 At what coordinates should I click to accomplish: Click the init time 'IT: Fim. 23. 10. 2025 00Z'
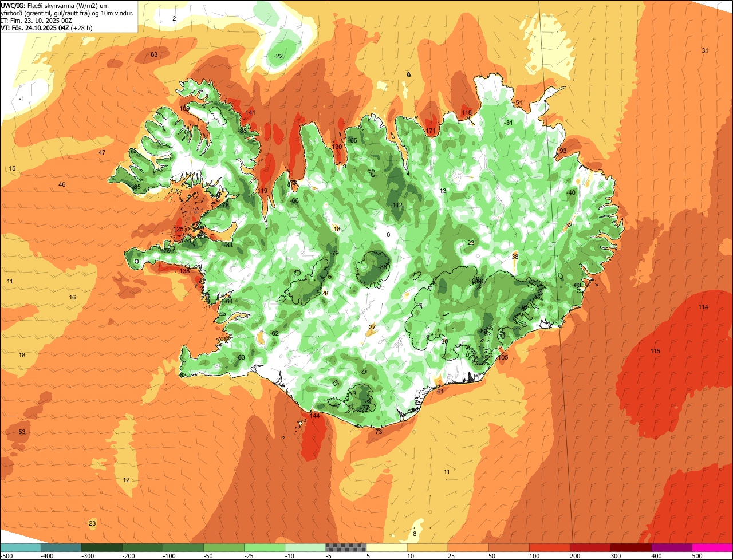click(36, 20)
